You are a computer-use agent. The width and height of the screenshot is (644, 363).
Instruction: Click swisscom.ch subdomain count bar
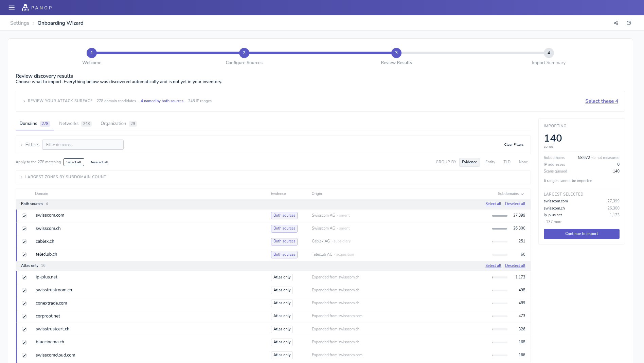click(x=500, y=229)
